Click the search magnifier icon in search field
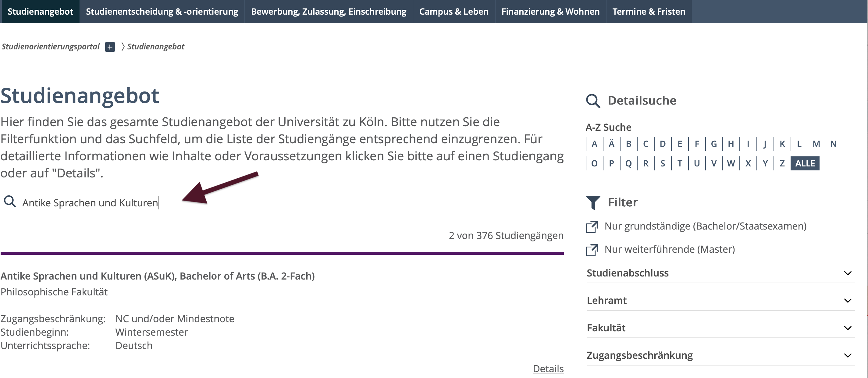868x378 pixels. coord(10,202)
